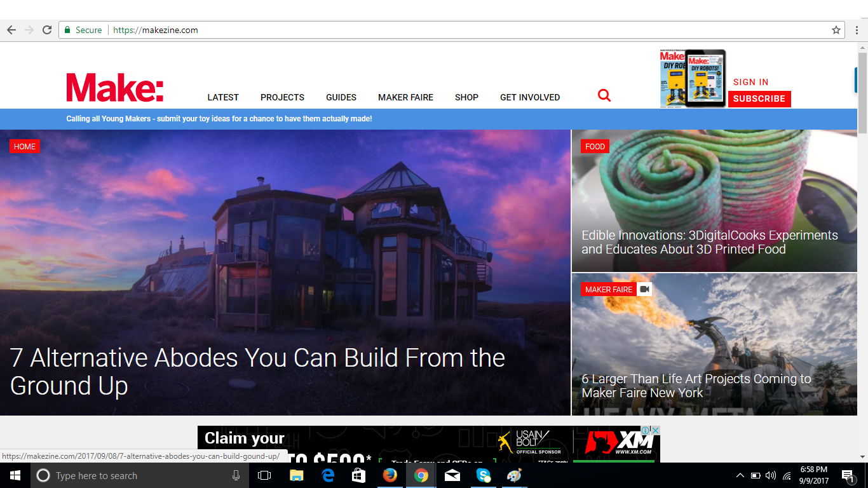Open the Windows Start menu

click(15, 475)
